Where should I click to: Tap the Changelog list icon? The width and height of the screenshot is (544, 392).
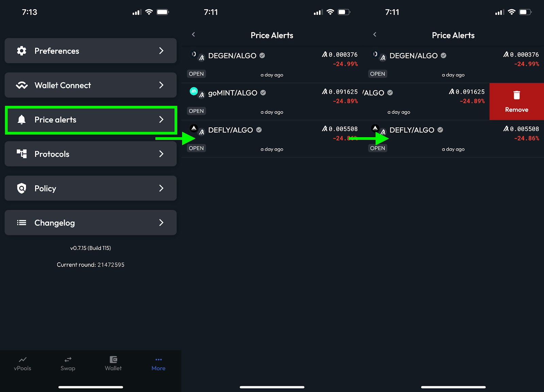[x=22, y=222]
